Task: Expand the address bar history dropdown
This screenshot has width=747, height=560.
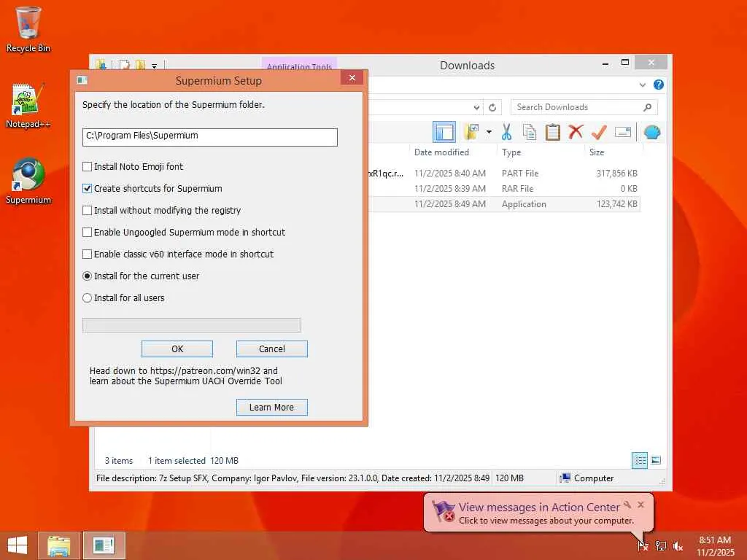Action: [476, 108]
